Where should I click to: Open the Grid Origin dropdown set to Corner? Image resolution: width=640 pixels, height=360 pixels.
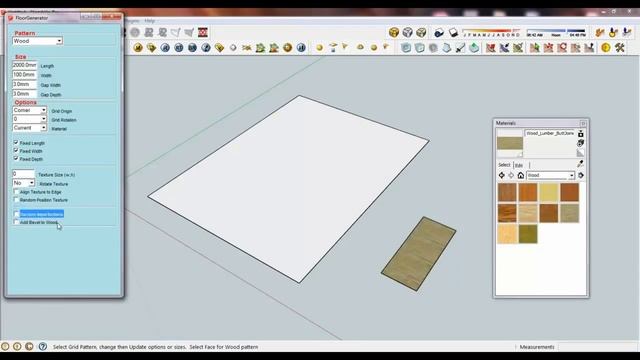point(29,111)
